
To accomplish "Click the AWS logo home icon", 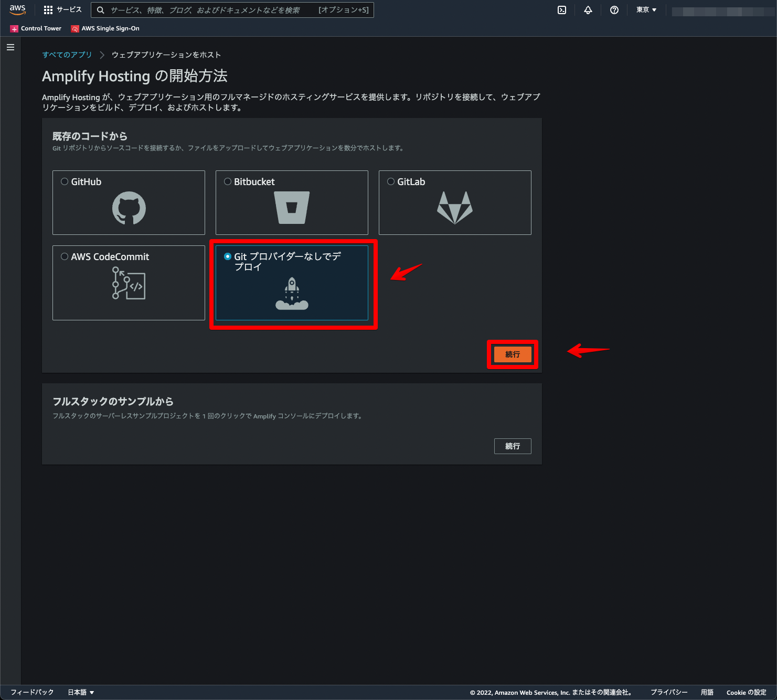I will tap(17, 9).
